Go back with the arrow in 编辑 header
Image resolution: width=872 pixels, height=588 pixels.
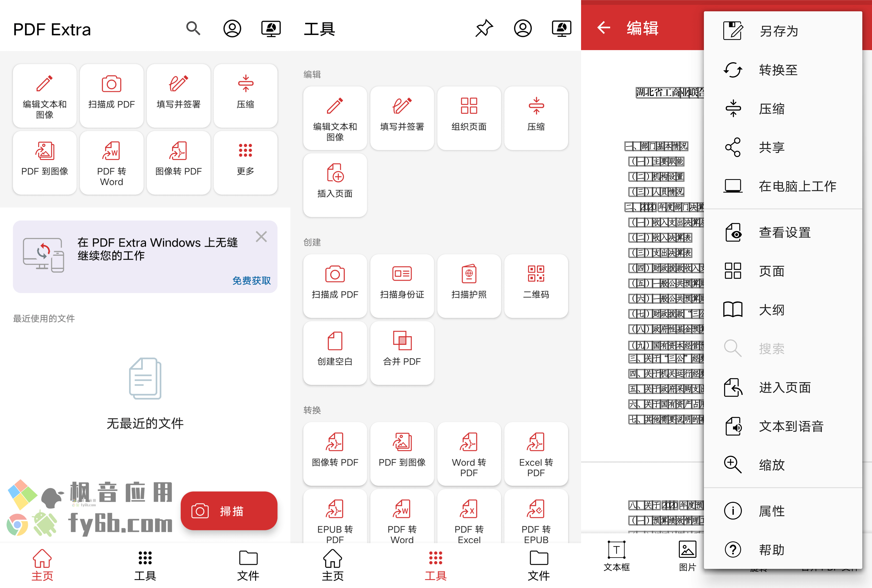(x=603, y=28)
